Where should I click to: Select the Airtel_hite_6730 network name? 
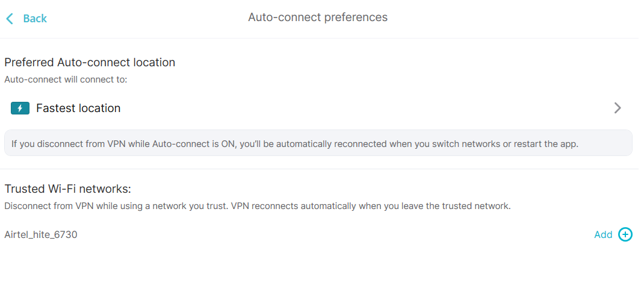point(41,235)
